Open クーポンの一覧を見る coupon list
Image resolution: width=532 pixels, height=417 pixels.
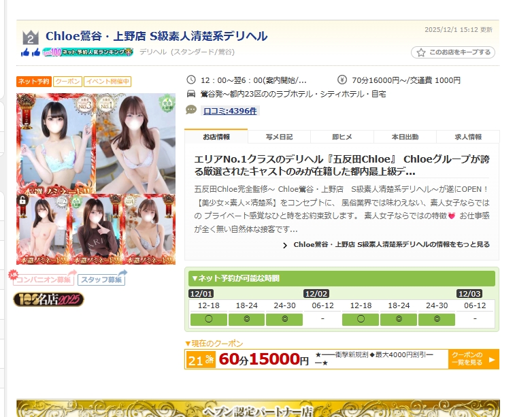pos(473,359)
